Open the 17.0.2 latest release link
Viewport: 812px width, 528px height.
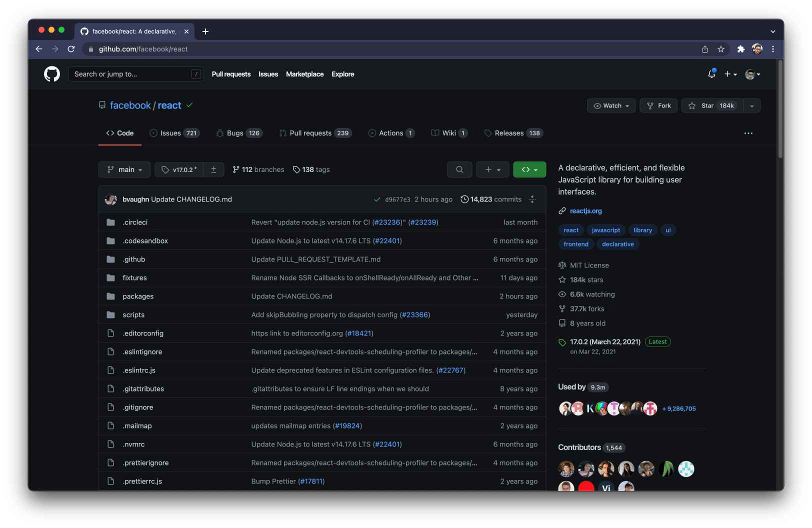(x=605, y=341)
